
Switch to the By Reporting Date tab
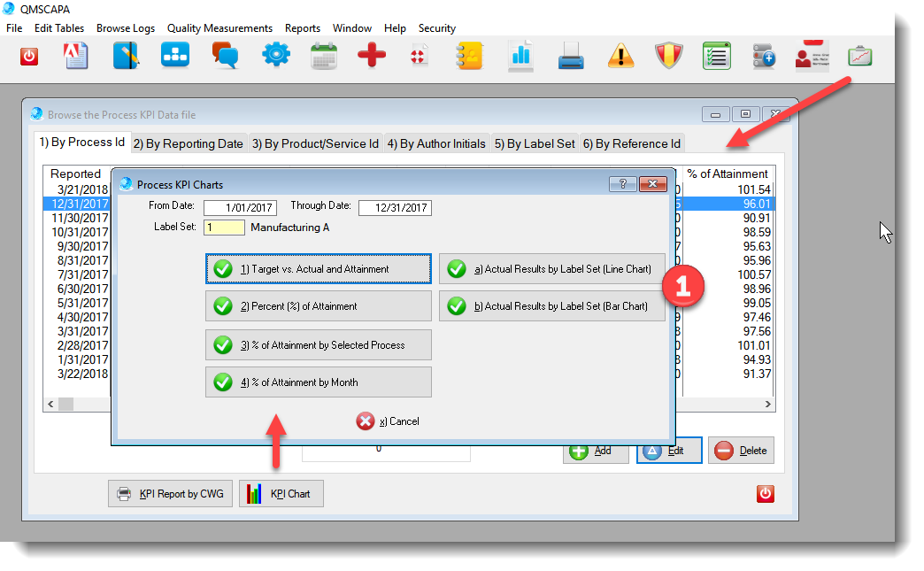tap(188, 143)
